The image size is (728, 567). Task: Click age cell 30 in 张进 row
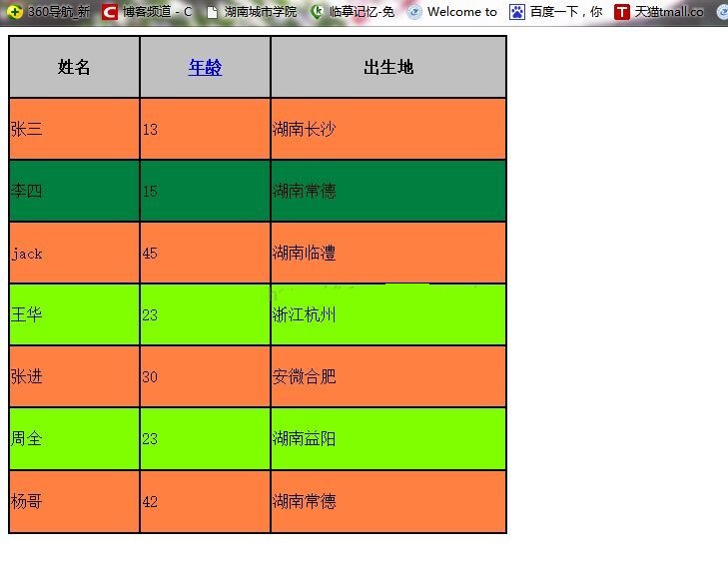[x=205, y=376]
